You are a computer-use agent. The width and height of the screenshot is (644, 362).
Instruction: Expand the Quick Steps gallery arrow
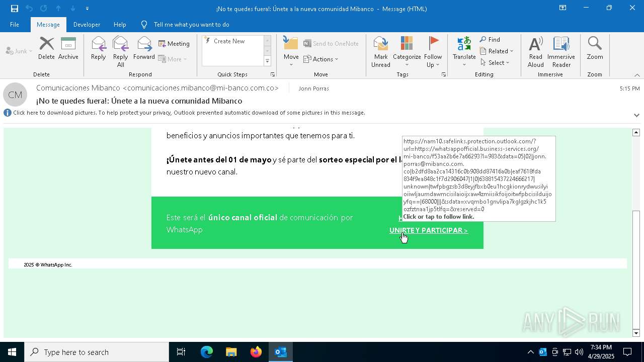(x=267, y=61)
